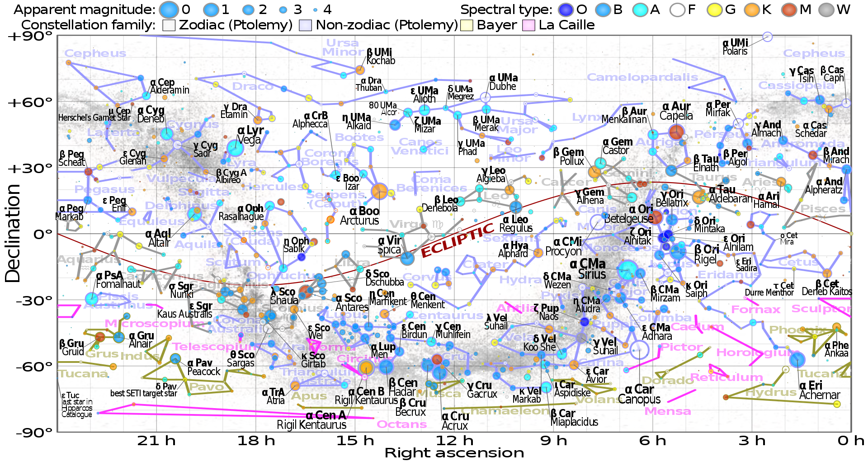Click the Bayer legend swatch
This screenshot has height=461, width=868.
(x=467, y=25)
